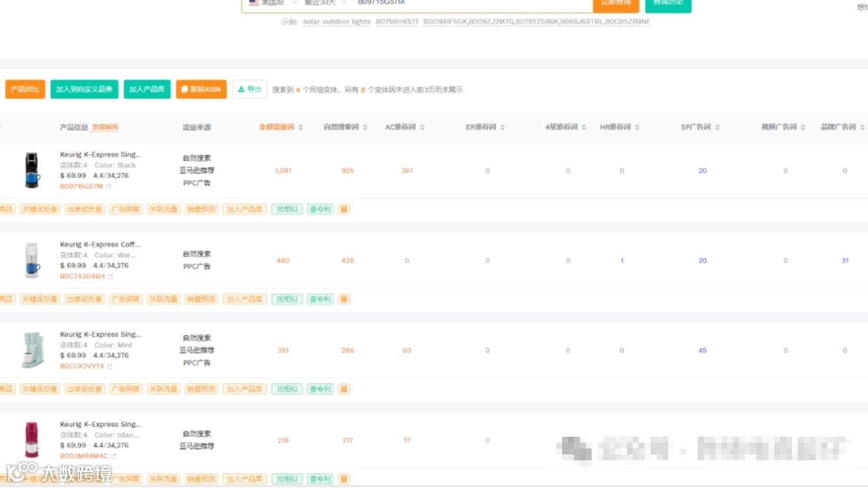This screenshot has width=868, height=488.
Task: Open the 286 natural search words value
Action: tap(348, 351)
